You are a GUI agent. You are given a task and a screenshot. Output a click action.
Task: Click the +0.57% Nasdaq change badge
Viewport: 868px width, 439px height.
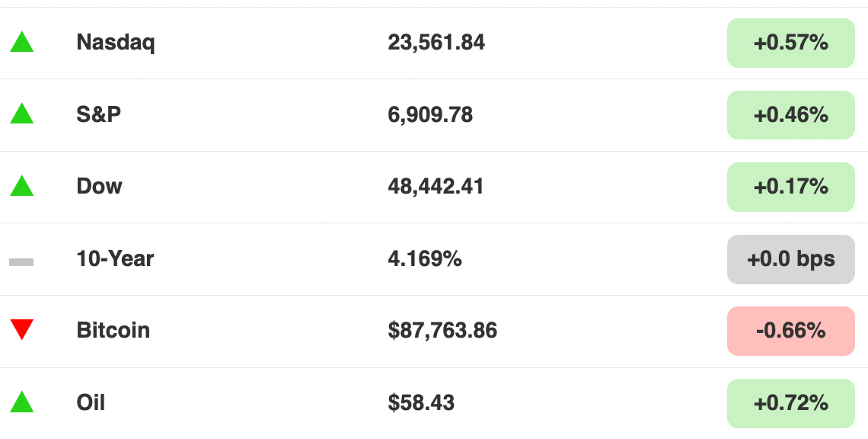790,43
